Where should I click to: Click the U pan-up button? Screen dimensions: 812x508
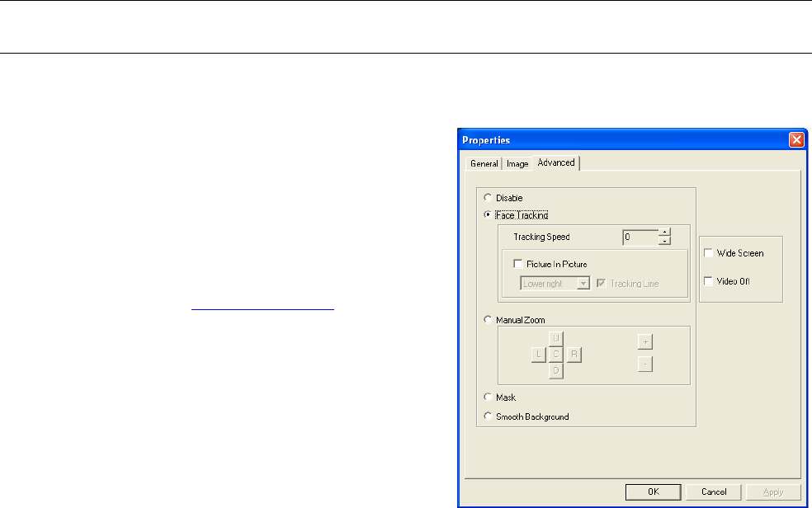click(x=555, y=338)
